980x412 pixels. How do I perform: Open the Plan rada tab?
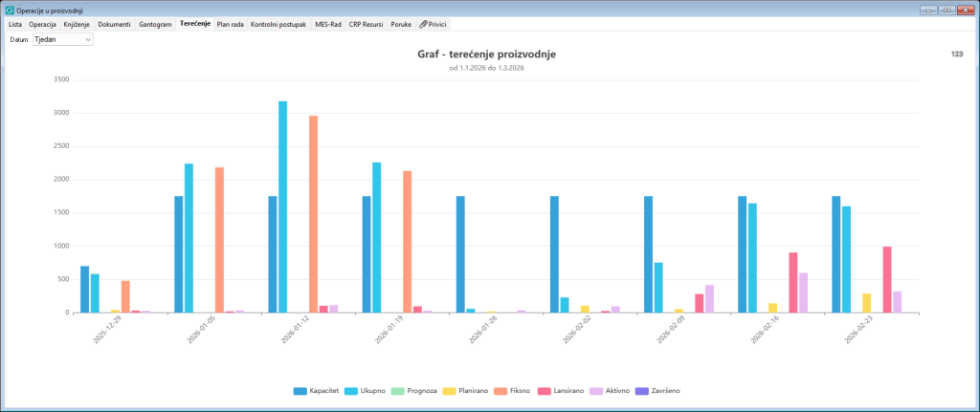coord(230,24)
